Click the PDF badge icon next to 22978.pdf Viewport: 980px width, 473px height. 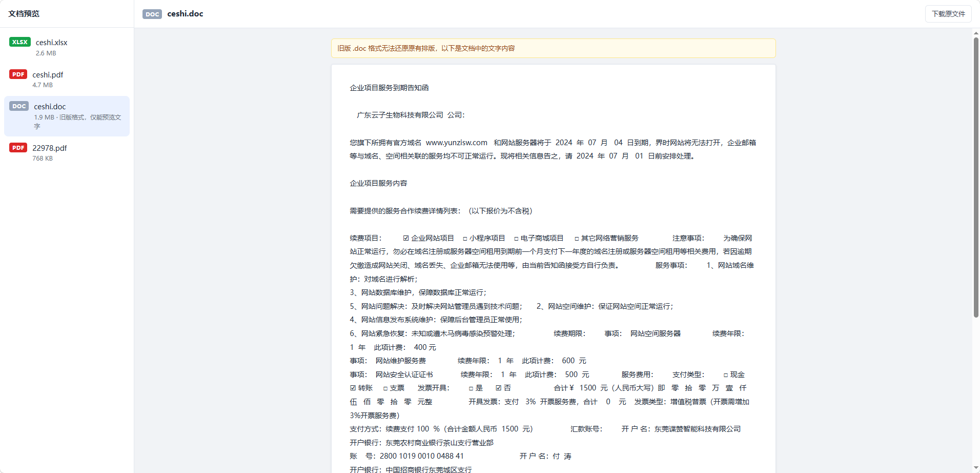point(18,148)
